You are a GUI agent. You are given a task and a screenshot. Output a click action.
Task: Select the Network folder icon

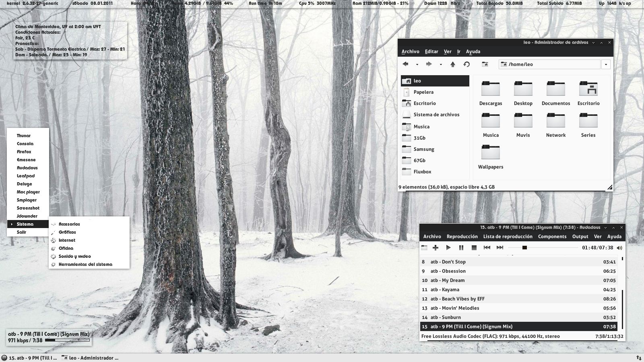pos(556,120)
